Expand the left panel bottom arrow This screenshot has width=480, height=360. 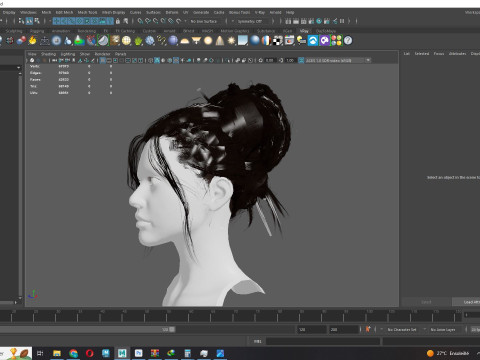coord(15,303)
